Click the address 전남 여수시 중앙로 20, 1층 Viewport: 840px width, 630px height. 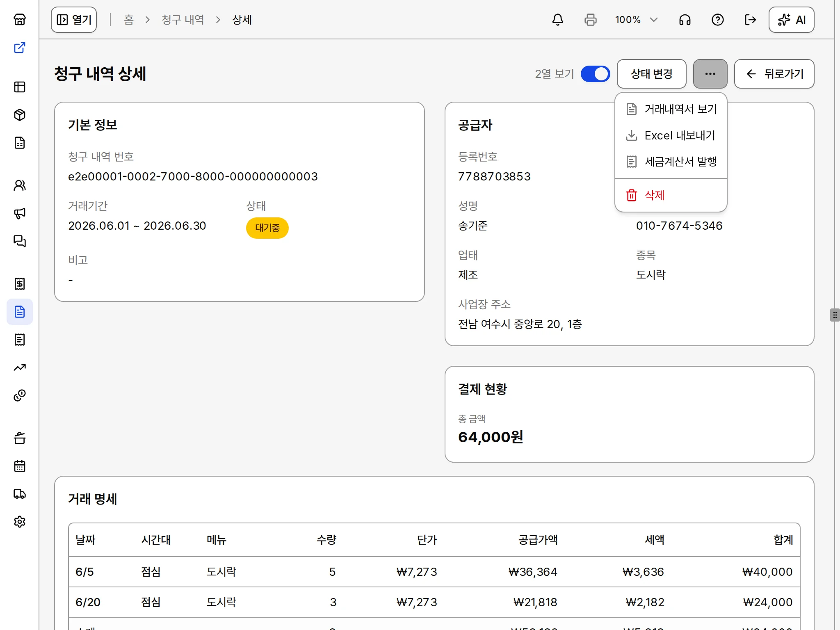pos(520,324)
